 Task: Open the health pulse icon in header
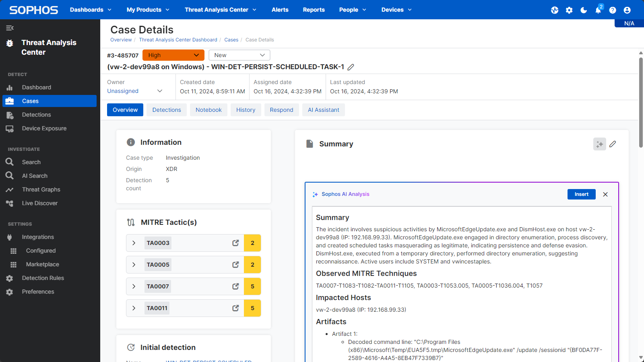555,10
